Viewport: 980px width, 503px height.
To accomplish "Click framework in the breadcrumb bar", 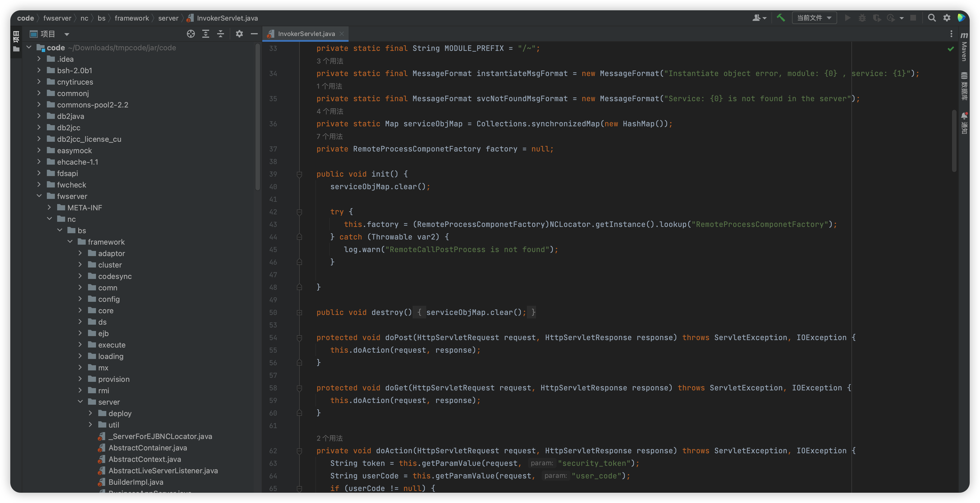I will pyautogui.click(x=132, y=18).
